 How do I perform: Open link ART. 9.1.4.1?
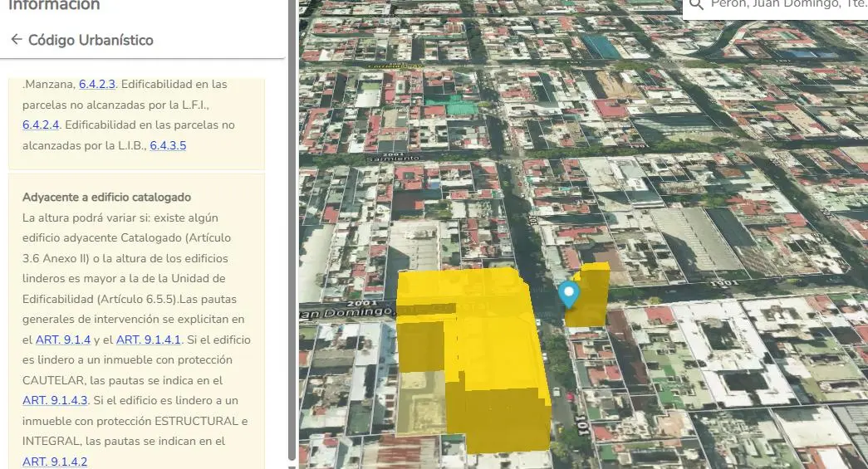[x=149, y=340]
